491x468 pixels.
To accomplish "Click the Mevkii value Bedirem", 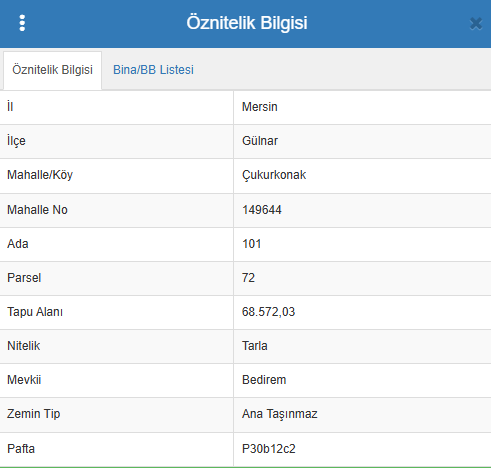I will 264,380.
